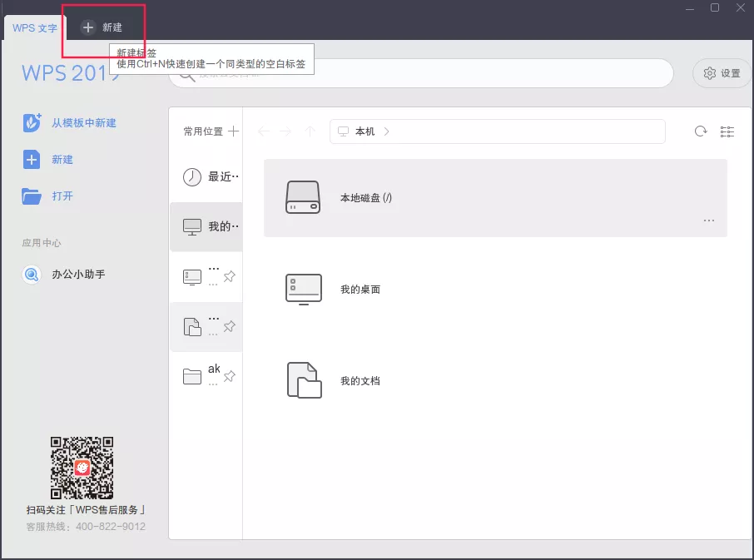Choose 打开 in the left sidebar
754x560 pixels.
(x=62, y=196)
